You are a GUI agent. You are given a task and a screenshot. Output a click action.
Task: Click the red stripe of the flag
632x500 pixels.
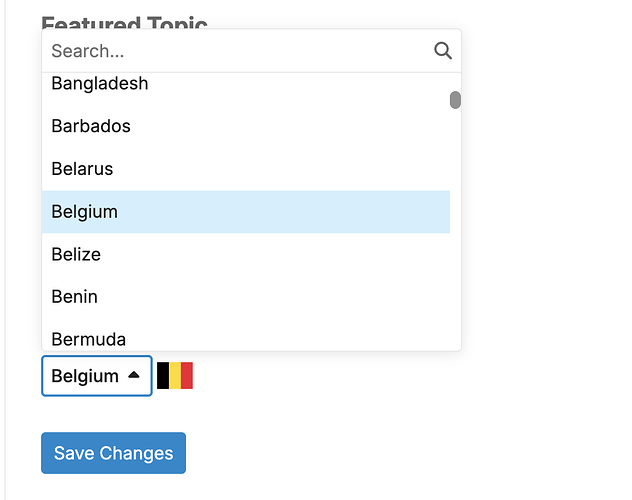(x=187, y=376)
